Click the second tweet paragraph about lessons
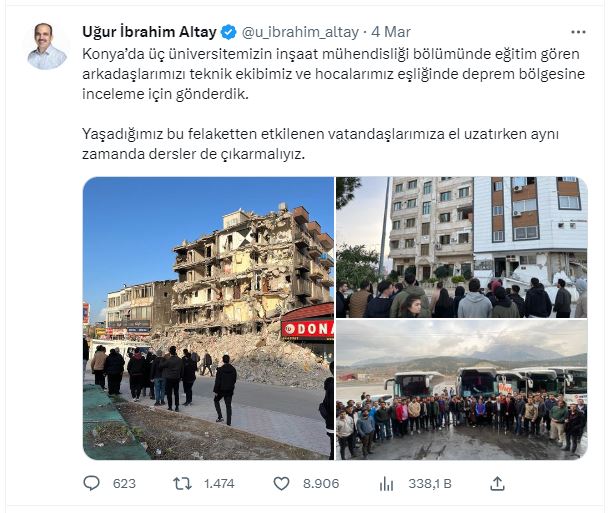 click(320, 144)
